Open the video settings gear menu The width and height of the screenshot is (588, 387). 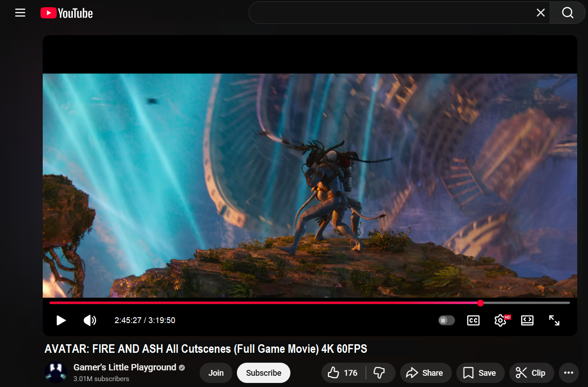click(500, 320)
